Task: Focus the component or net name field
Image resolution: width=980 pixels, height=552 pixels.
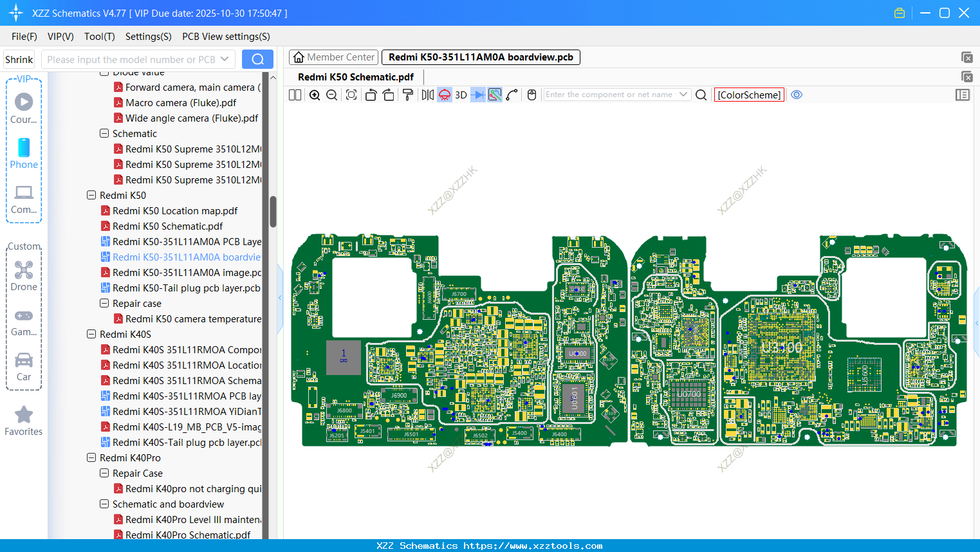Action: point(610,95)
